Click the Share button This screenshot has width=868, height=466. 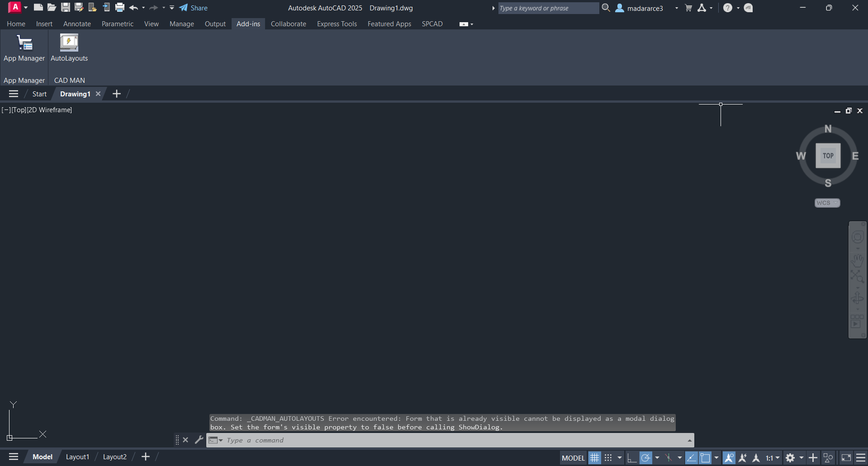point(194,8)
